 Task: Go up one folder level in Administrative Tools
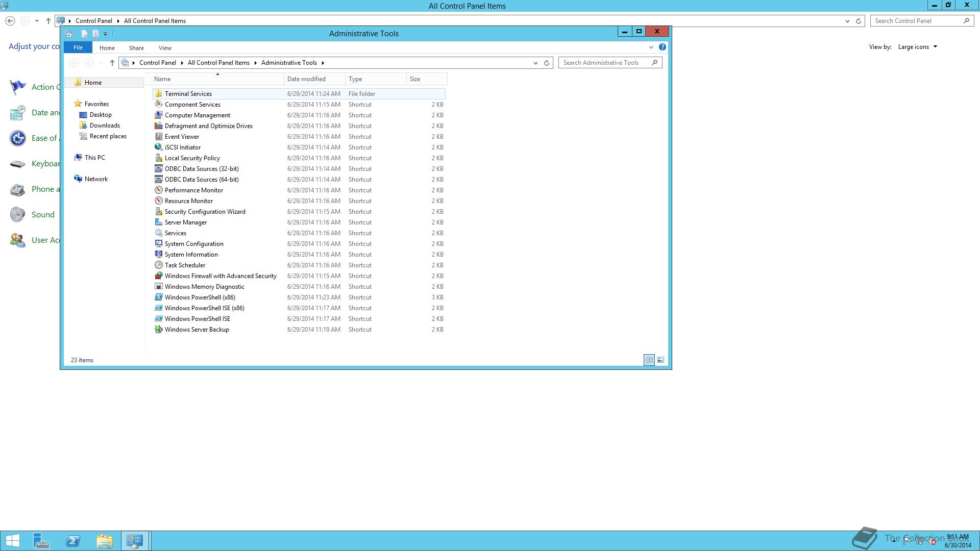(112, 63)
